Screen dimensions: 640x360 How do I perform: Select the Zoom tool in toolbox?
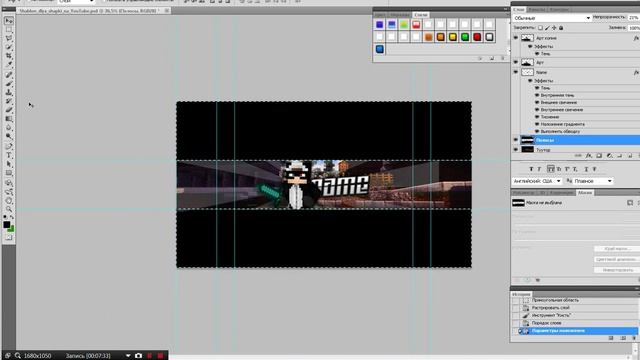(x=9, y=209)
